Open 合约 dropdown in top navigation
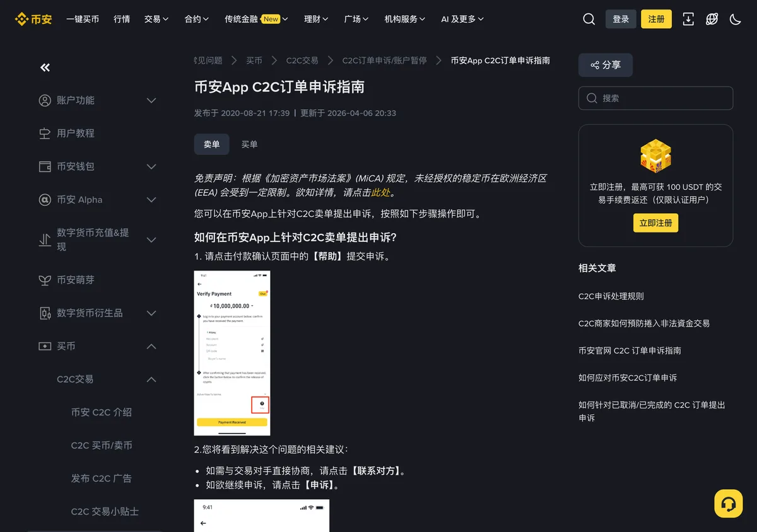 [x=197, y=19]
